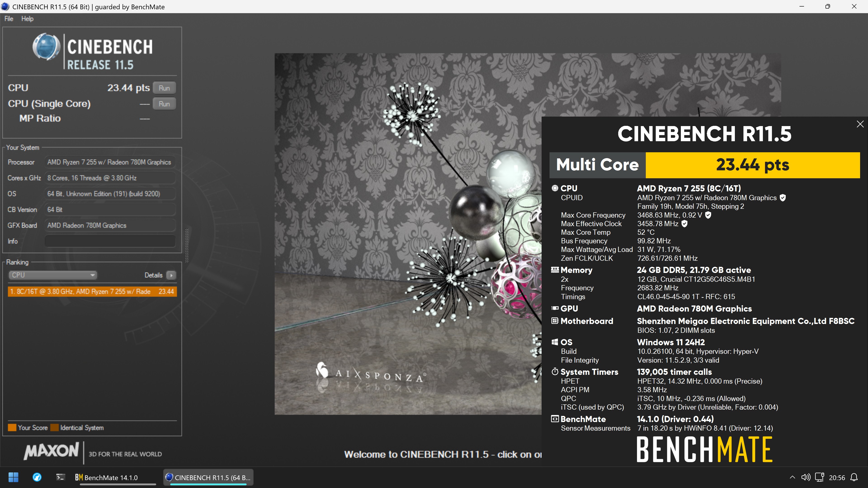868x488 pixels.
Task: Close the BenchMate result overlay
Action: (860, 124)
